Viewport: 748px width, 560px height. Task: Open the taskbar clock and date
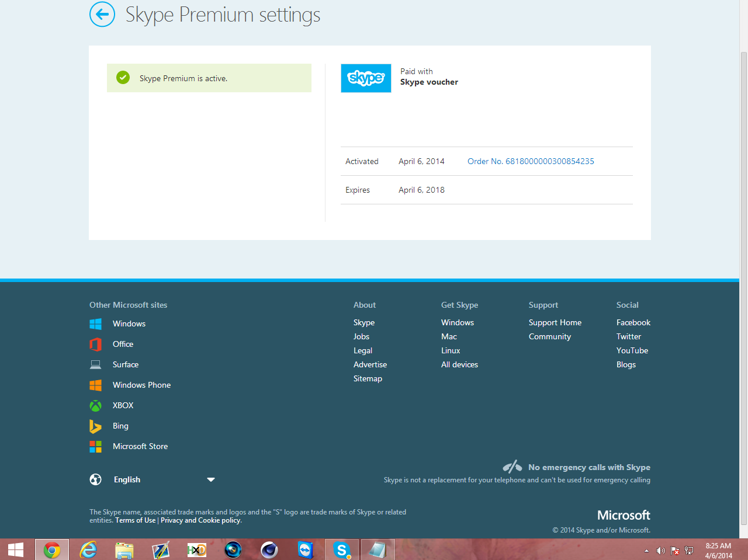point(718,551)
